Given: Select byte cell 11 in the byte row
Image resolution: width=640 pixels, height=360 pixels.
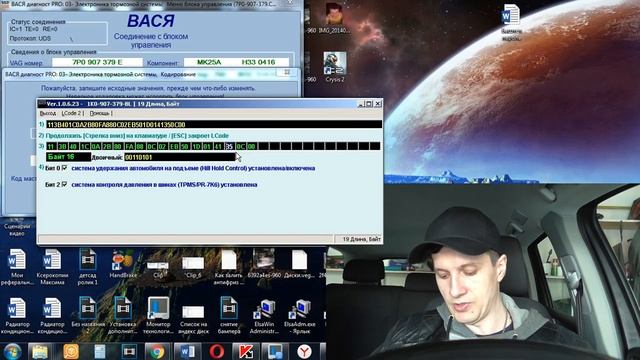Looking at the screenshot, I should 51,146.
